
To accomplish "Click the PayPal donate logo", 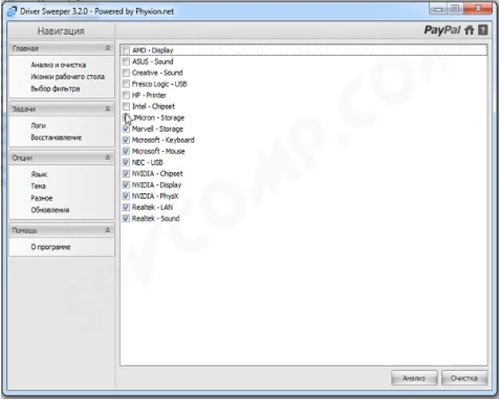I will point(442,30).
